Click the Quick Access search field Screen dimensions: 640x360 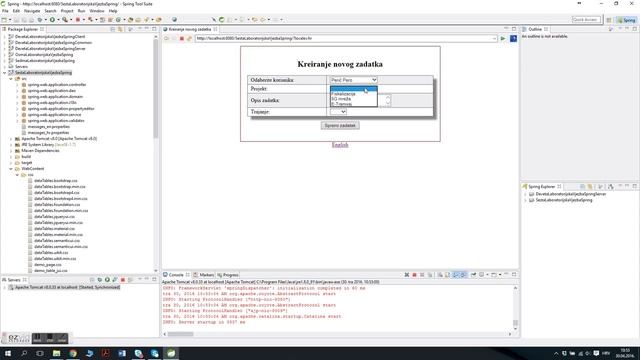[586, 20]
